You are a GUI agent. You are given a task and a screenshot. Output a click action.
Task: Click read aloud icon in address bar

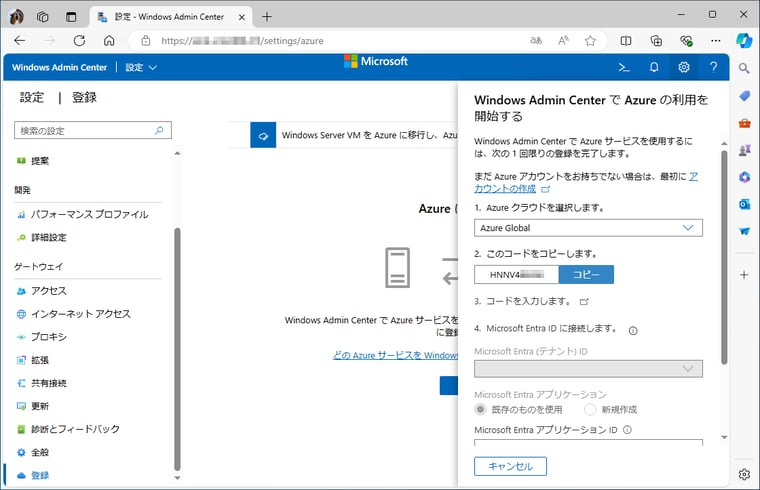point(563,41)
